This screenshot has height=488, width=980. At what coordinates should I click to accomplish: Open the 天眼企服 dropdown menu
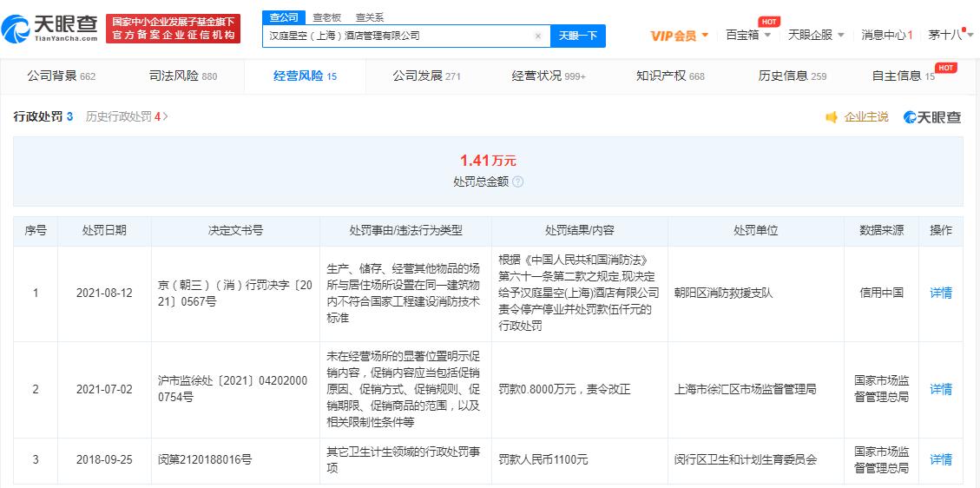(816, 35)
